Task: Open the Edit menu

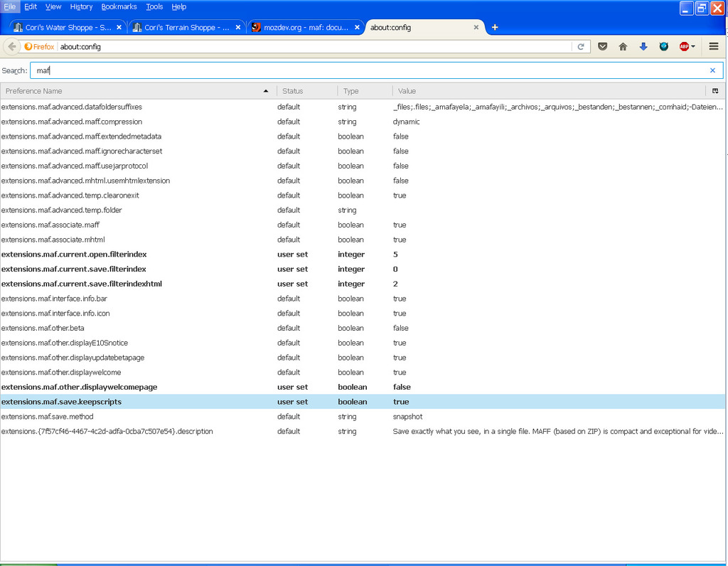Action: click(31, 6)
